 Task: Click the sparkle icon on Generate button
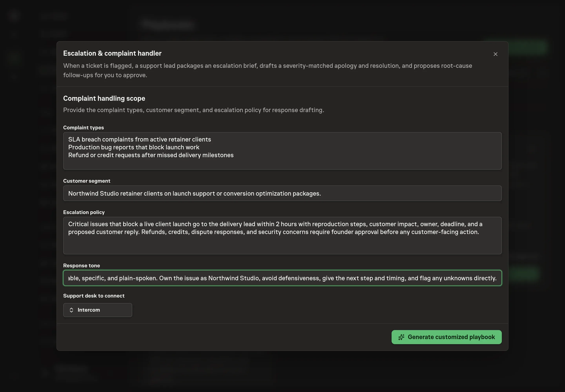coord(401,337)
